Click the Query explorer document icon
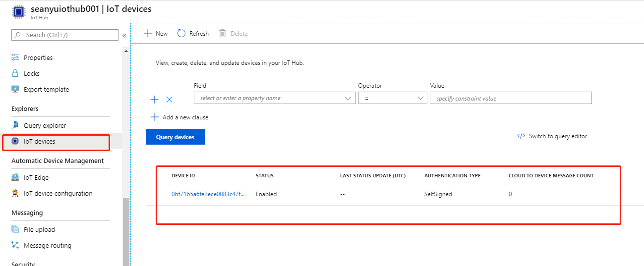This screenshot has width=644, height=266. pos(15,125)
